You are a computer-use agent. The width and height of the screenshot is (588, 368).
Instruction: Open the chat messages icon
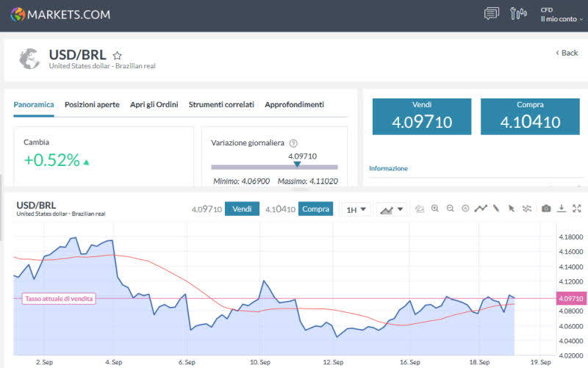click(x=492, y=13)
